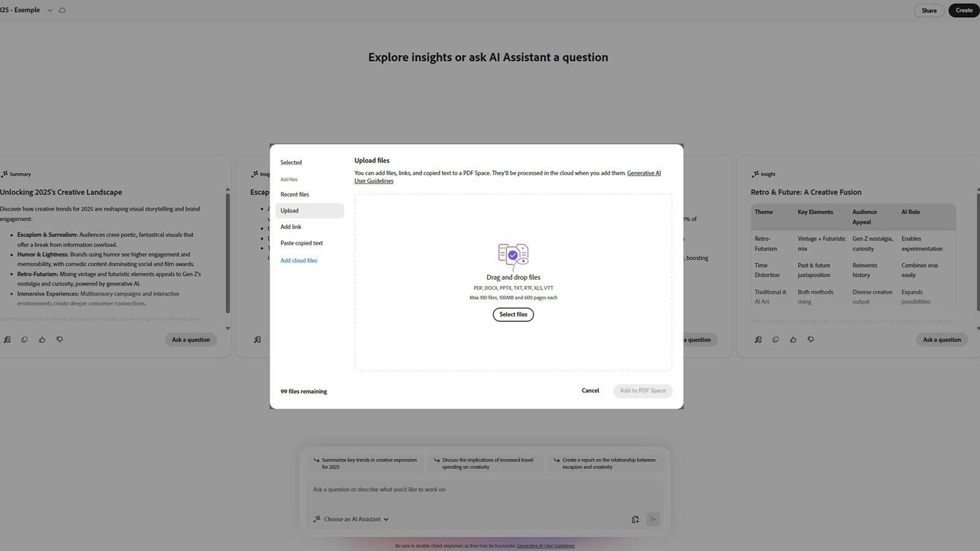Image resolution: width=980 pixels, height=551 pixels.
Task: Click the 'Audience Appeal' table header
Action: [x=864, y=217]
